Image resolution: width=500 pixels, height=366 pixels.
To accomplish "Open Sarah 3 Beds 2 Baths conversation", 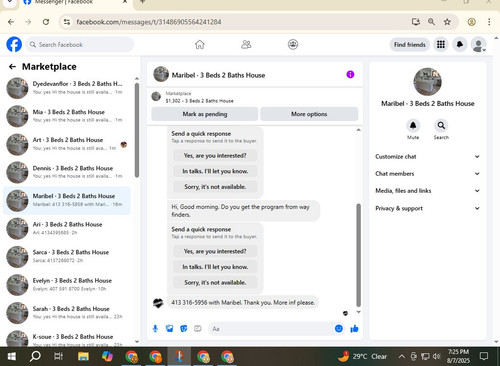I will 67,313.
